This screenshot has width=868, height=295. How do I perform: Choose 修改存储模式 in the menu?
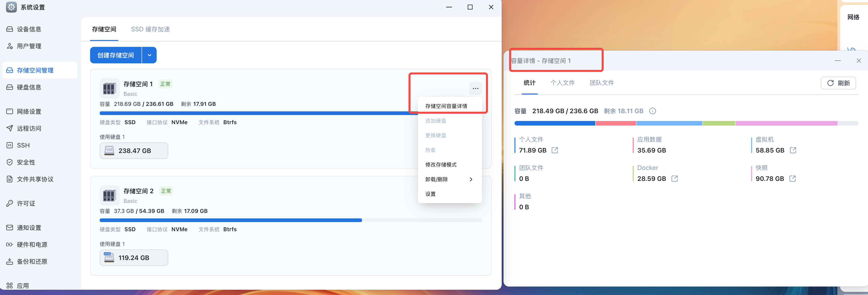441,165
